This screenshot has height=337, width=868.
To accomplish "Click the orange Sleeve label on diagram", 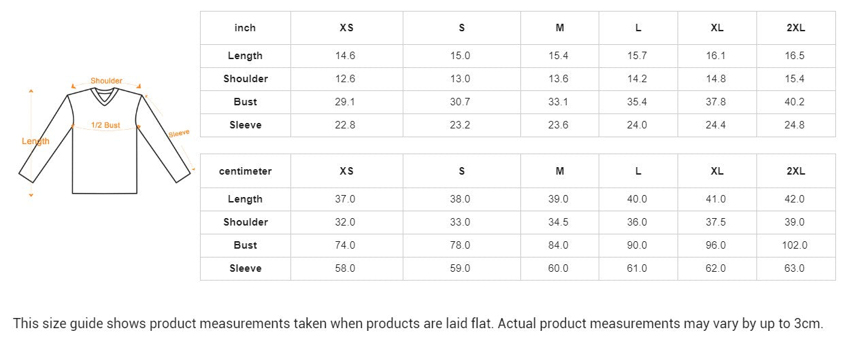I will [x=179, y=134].
